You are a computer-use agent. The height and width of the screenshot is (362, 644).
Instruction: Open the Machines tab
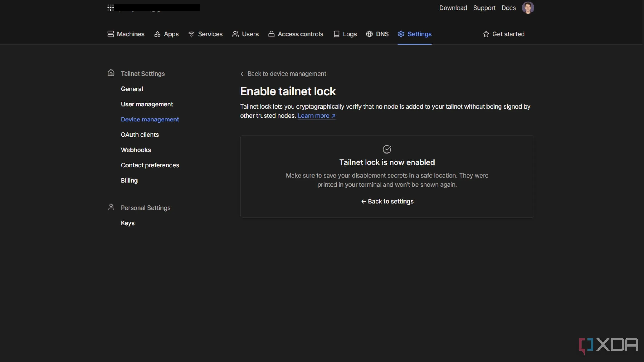[126, 34]
